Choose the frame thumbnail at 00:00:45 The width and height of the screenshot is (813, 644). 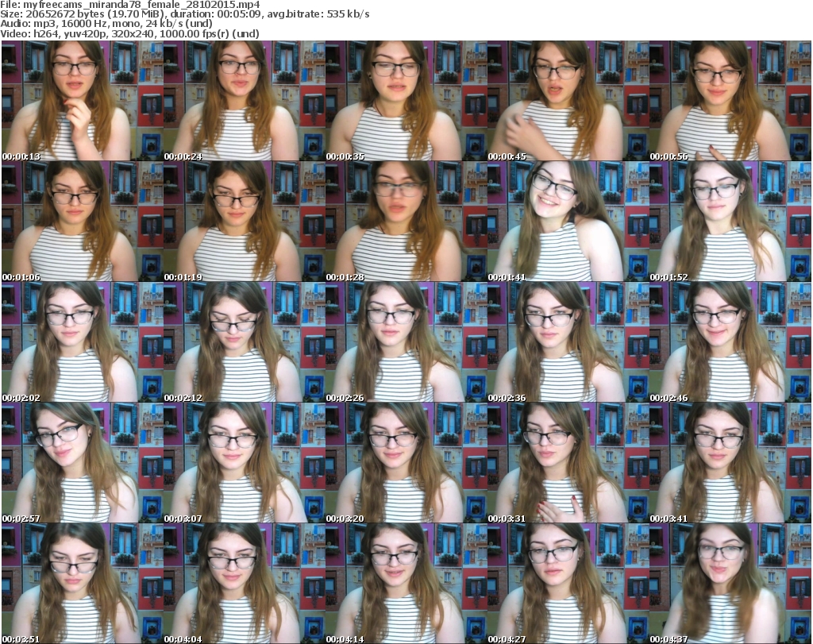[x=568, y=101]
